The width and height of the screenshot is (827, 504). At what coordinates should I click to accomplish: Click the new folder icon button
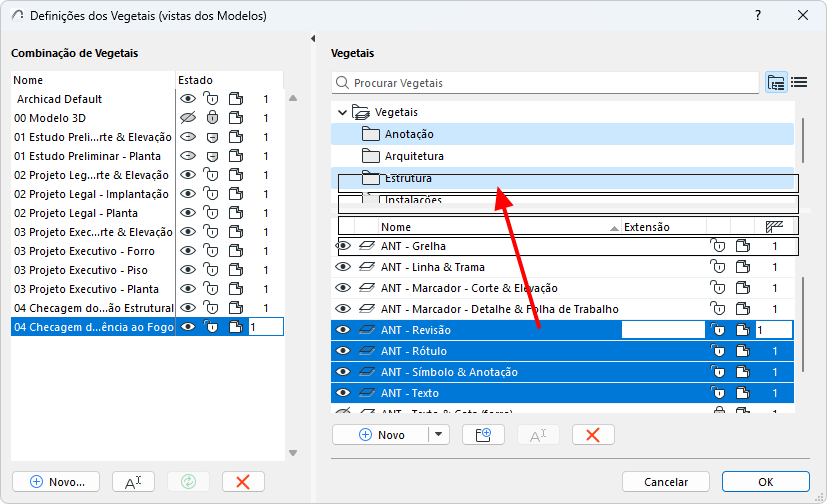(x=483, y=435)
